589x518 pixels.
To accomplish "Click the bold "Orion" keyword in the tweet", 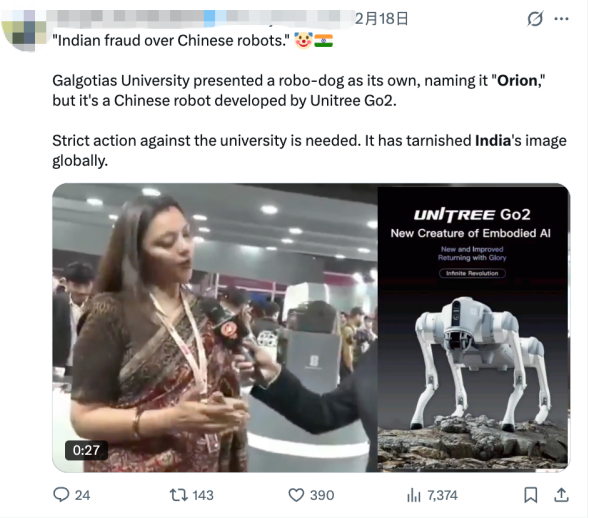I will click(517, 81).
